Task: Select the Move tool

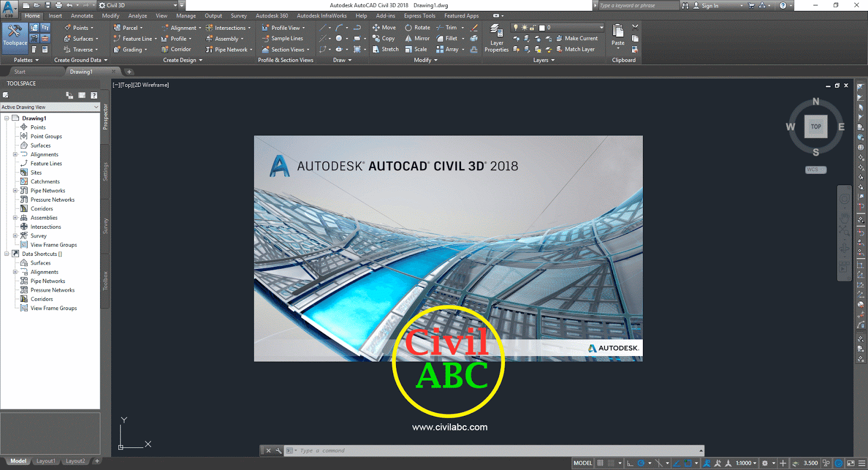Action: (x=384, y=28)
